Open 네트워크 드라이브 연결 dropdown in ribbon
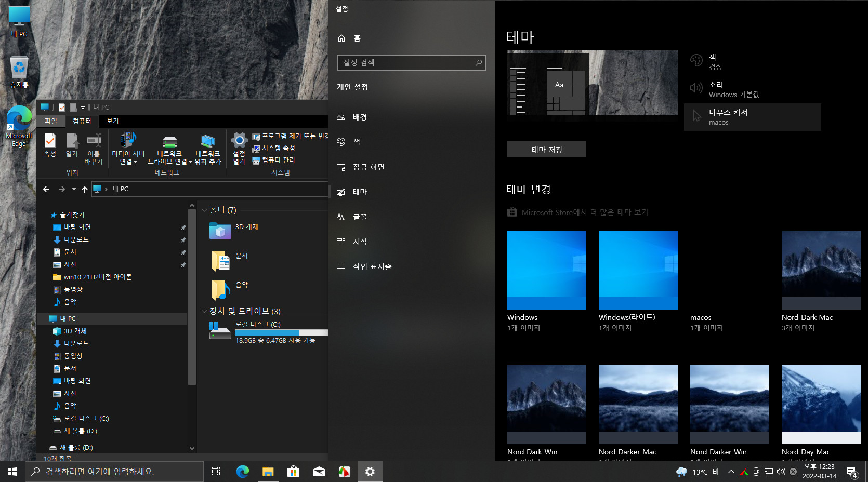The width and height of the screenshot is (868, 482). point(169,149)
